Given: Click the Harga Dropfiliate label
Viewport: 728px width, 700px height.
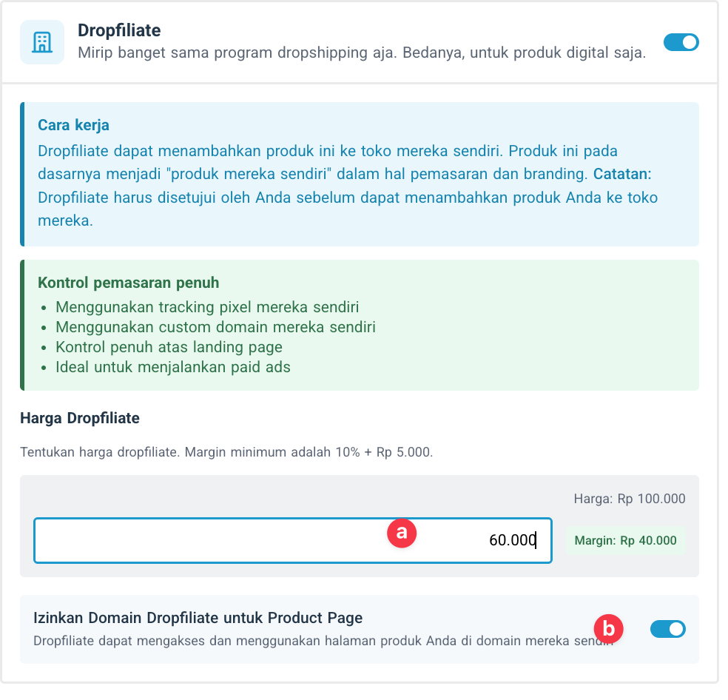Looking at the screenshot, I should click(80, 418).
